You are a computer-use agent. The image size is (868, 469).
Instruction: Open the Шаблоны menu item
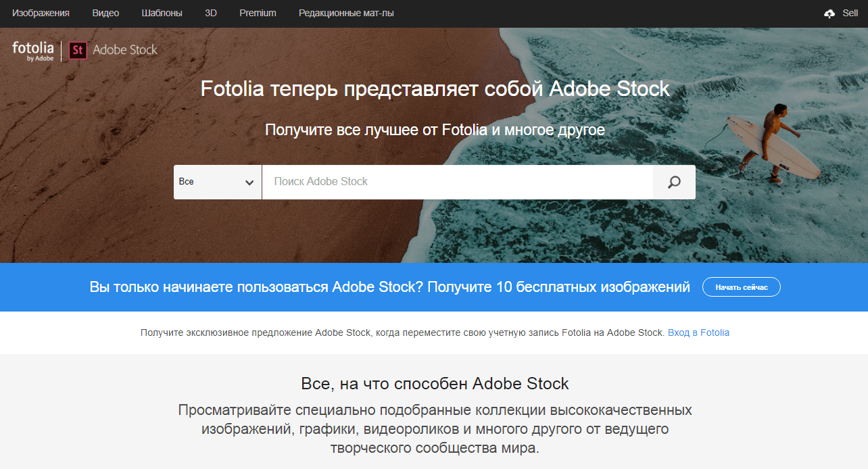tap(162, 13)
